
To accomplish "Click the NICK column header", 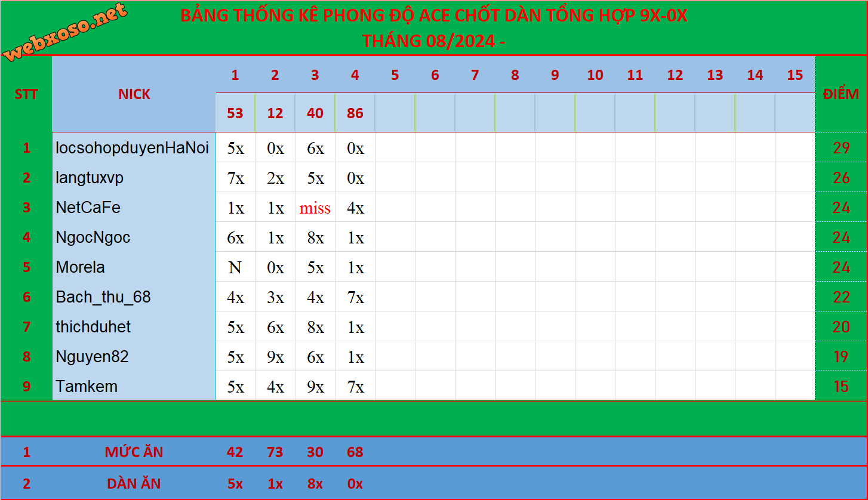I will (x=134, y=94).
